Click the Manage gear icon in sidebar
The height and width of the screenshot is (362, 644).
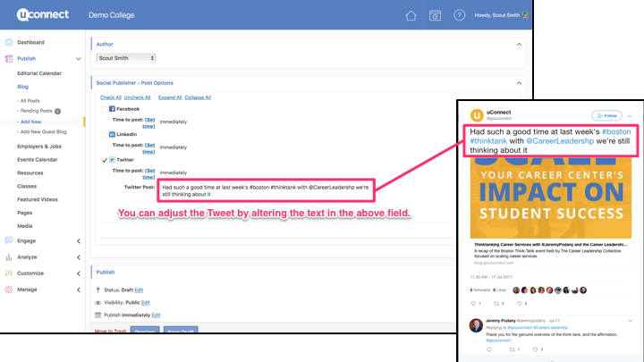(8, 290)
